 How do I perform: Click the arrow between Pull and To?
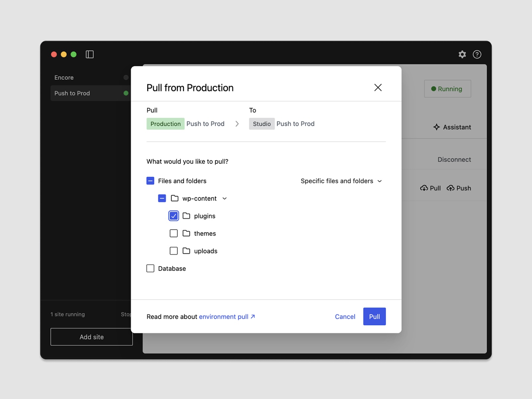(237, 124)
